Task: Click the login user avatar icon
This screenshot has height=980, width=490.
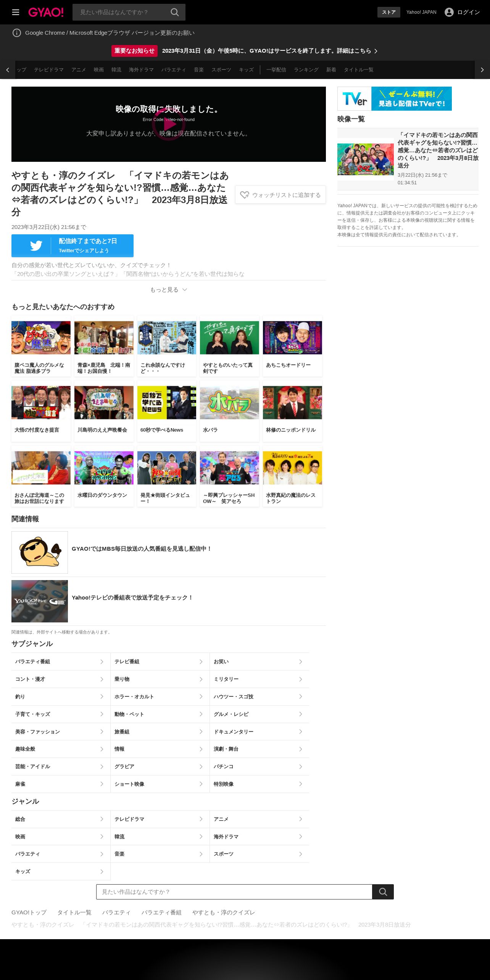Action: (x=449, y=12)
